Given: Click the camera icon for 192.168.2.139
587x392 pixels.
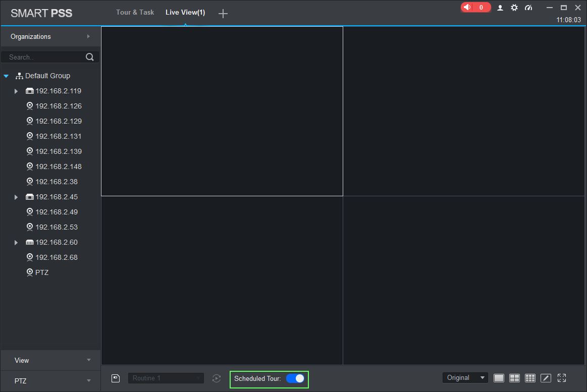Looking at the screenshot, I should tap(30, 151).
